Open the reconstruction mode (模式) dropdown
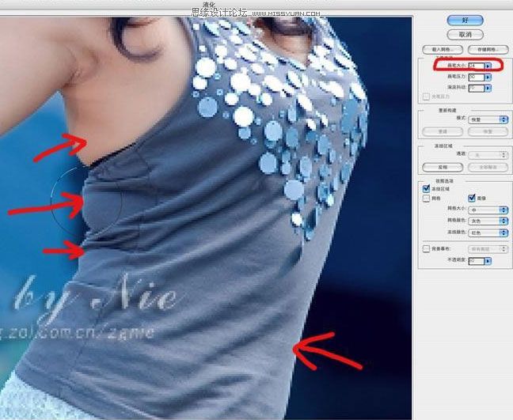Viewport: 513px width, 420px height. coord(488,119)
